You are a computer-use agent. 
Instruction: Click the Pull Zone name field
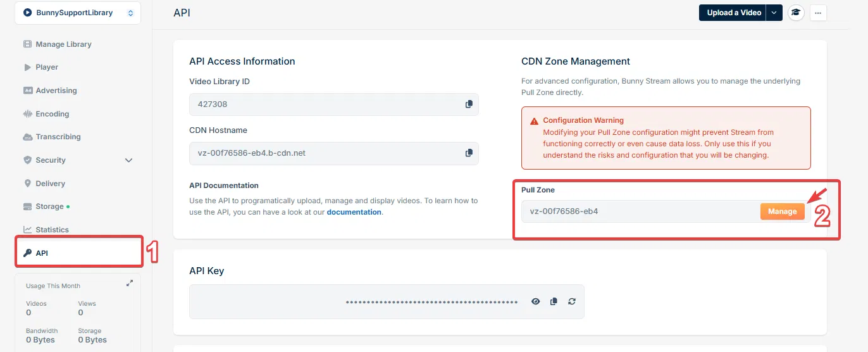640,211
